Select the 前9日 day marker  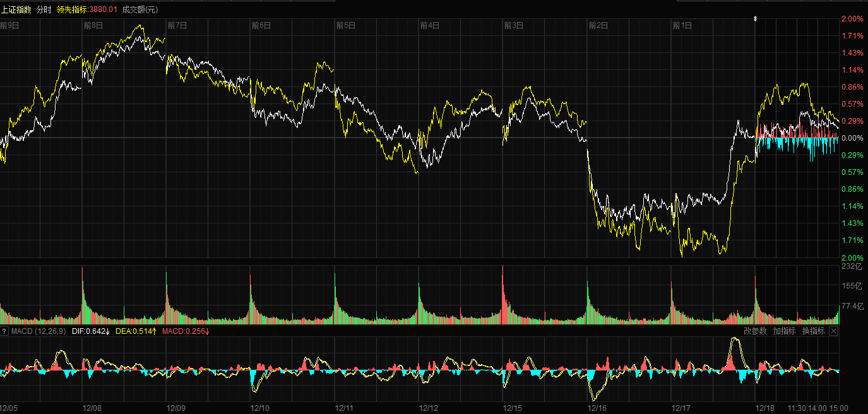pos(10,26)
